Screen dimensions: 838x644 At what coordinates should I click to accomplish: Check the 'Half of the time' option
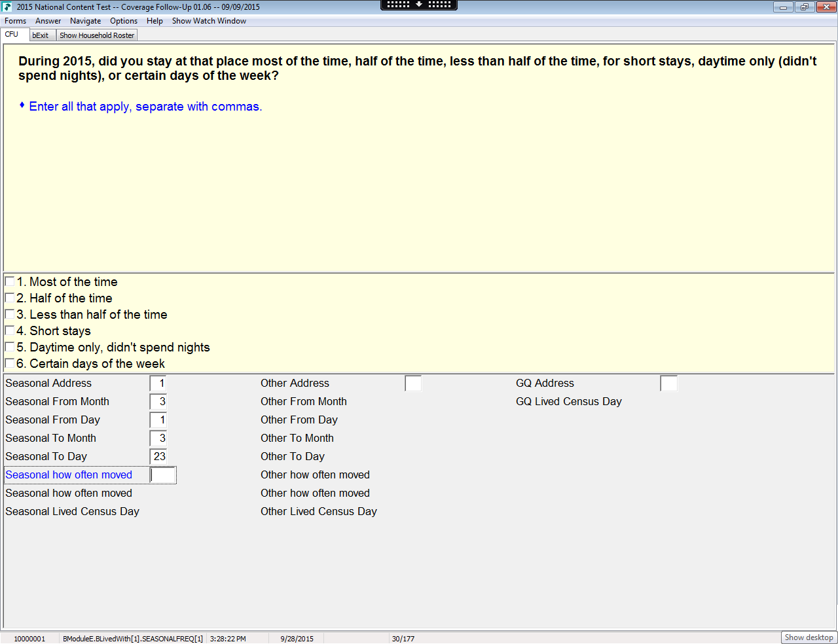(x=10, y=298)
